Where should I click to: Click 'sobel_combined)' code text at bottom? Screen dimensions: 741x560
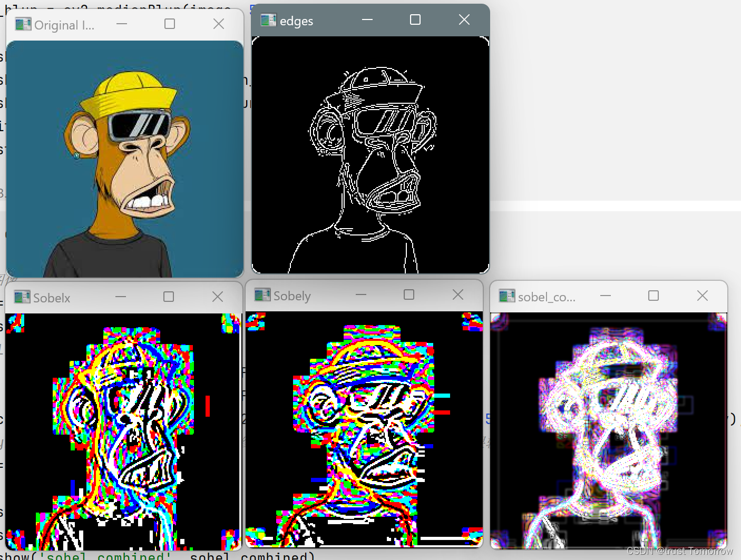tap(252, 555)
